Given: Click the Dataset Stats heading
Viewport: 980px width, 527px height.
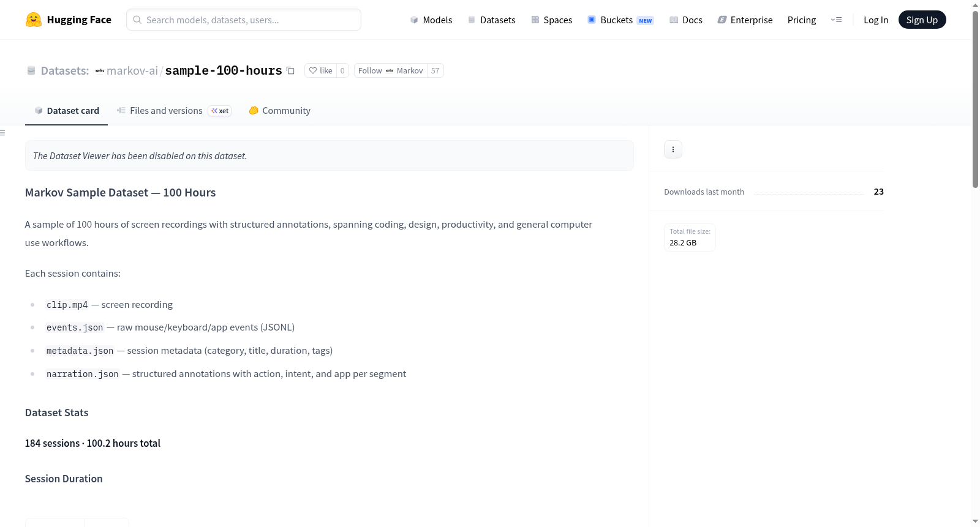Looking at the screenshot, I should 57,413.
